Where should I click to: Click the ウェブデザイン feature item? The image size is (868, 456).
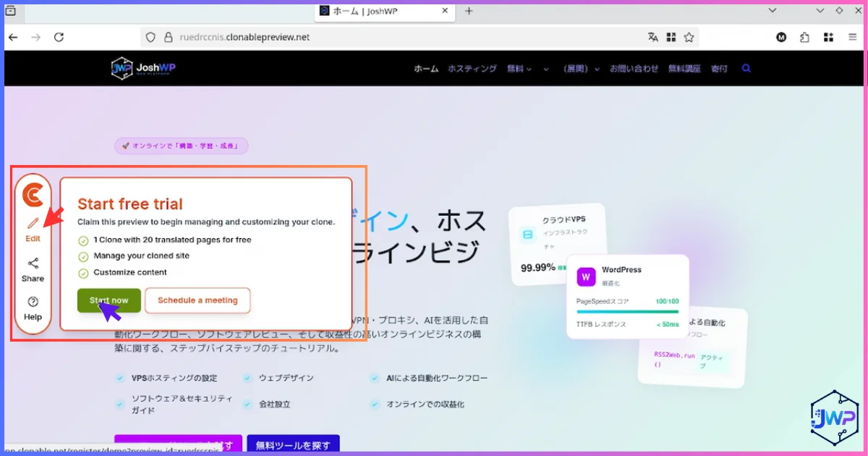click(x=279, y=378)
